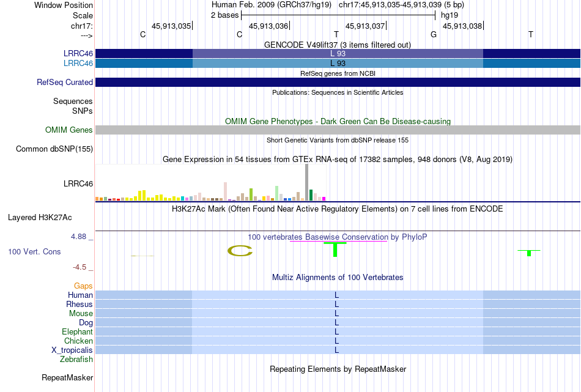Click the large green T conservation letter
581x392 pixels.
point(335,250)
